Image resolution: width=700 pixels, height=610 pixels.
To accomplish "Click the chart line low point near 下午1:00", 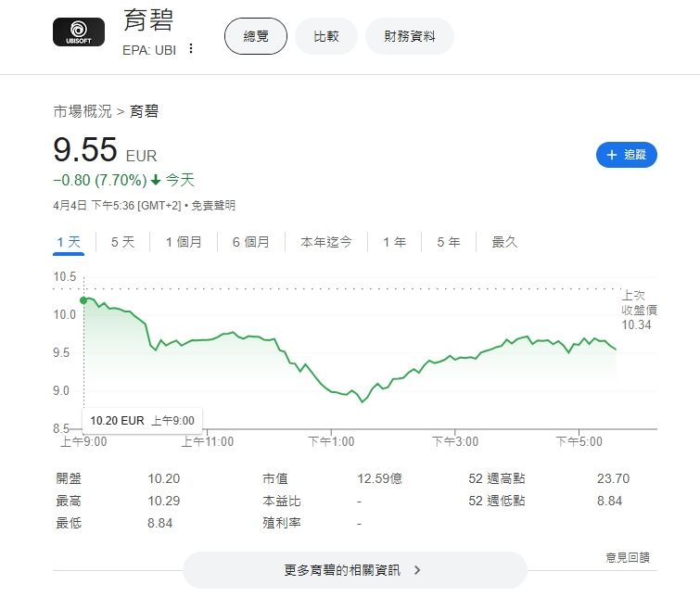I will [363, 401].
